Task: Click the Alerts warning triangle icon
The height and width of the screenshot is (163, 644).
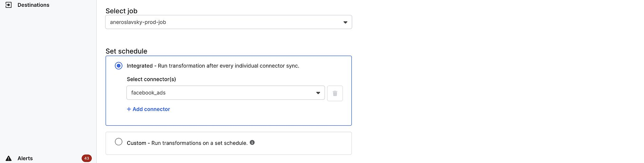Action: click(9, 158)
